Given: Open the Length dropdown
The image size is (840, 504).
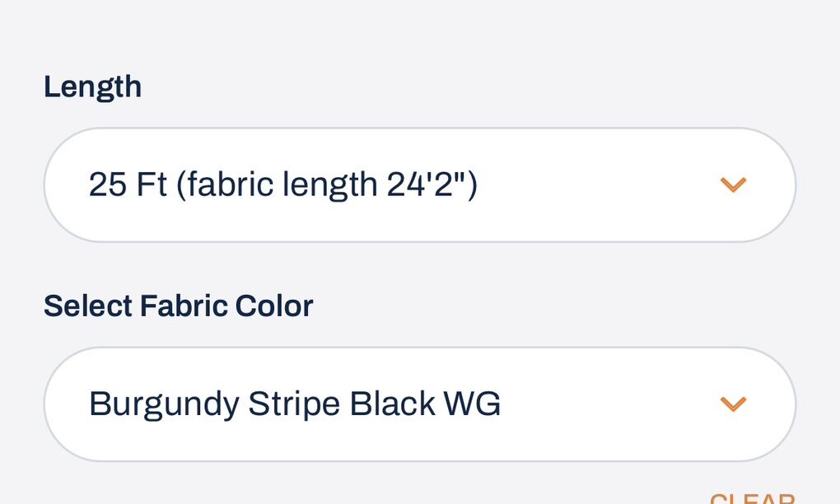Looking at the screenshot, I should [419, 185].
